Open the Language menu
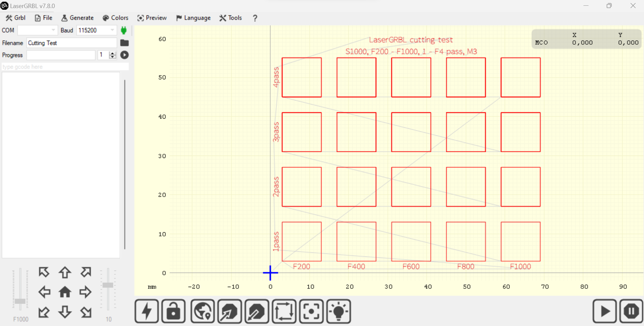This screenshot has width=644, height=326. tap(193, 18)
